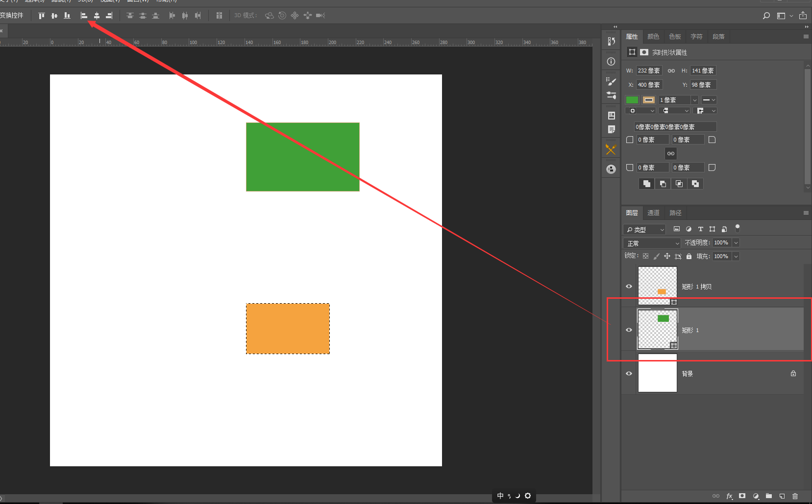
Task: Open the Brush Settings panel icon
Action: [611, 81]
